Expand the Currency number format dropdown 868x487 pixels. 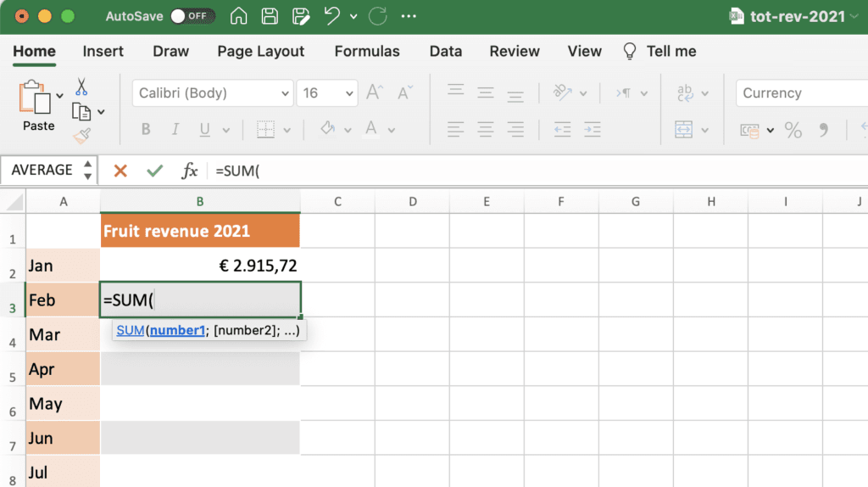(801, 93)
